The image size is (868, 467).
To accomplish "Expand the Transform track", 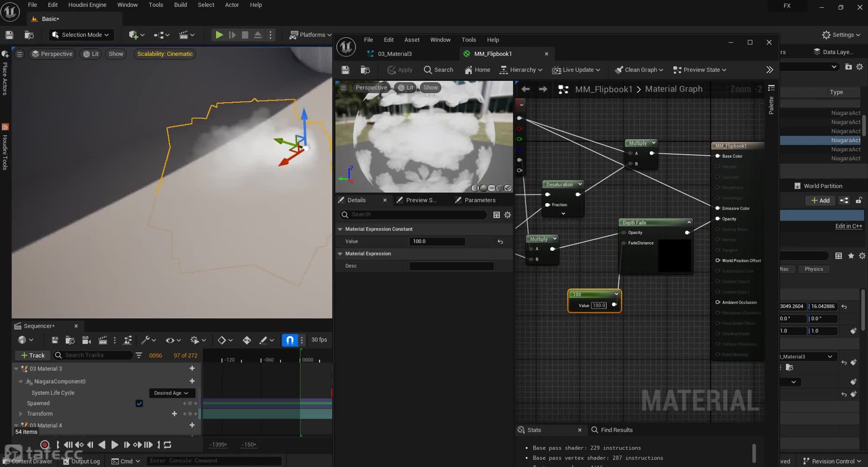I will [20, 414].
